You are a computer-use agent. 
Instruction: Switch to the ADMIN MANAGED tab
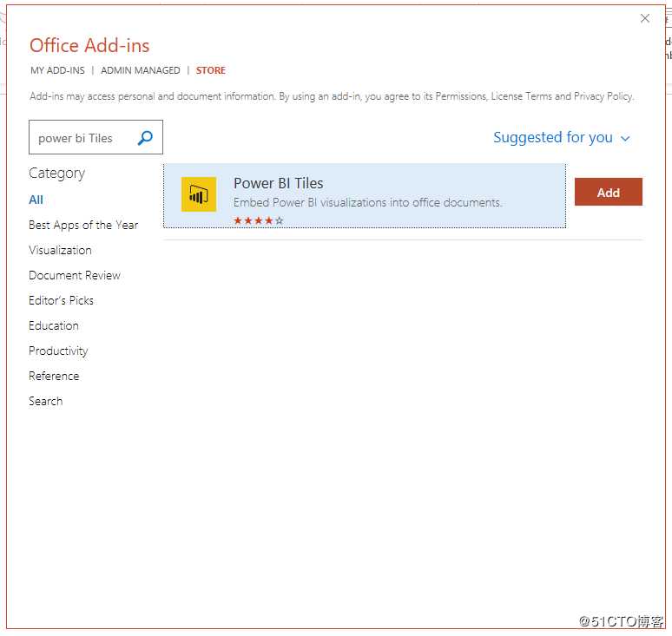coord(141,70)
